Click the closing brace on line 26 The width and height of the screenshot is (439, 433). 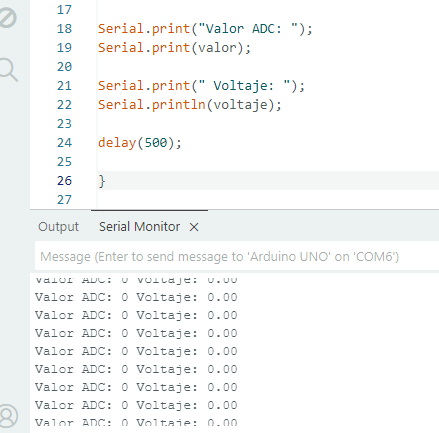(x=102, y=181)
